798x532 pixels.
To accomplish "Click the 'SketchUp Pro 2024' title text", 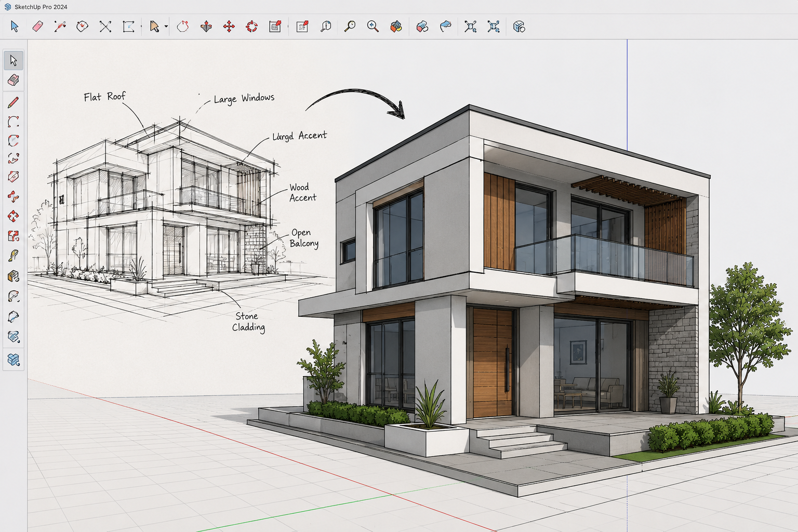I will (41, 7).
